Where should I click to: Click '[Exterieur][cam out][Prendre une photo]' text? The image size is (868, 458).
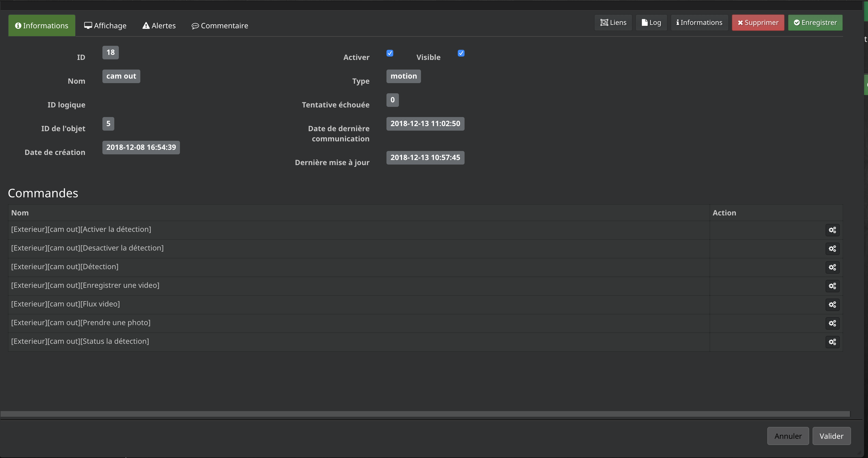point(81,323)
